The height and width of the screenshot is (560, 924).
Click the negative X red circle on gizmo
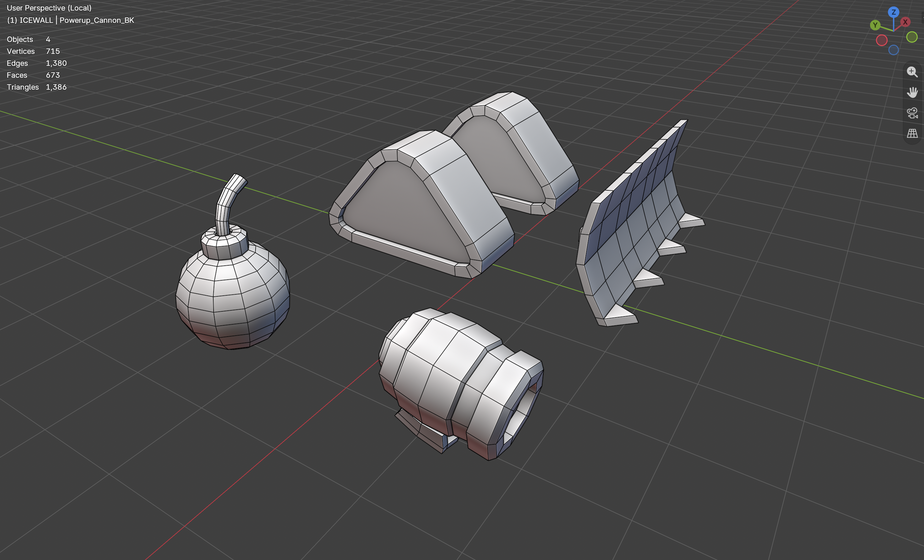882,40
